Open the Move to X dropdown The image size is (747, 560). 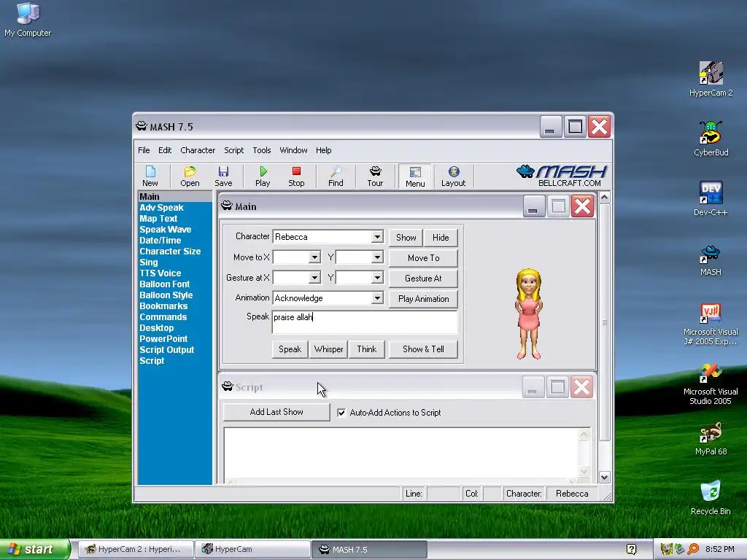pyautogui.click(x=314, y=257)
